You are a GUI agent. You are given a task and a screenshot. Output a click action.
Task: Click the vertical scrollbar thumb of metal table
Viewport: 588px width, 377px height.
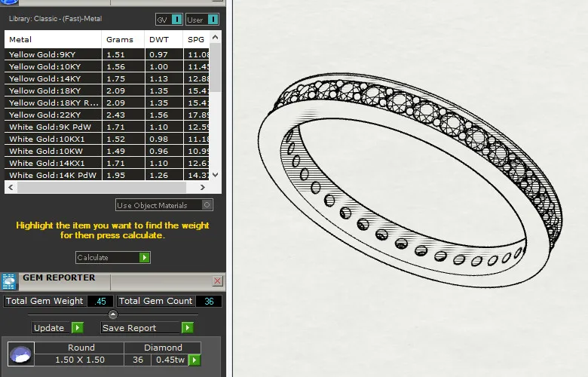pos(216,68)
